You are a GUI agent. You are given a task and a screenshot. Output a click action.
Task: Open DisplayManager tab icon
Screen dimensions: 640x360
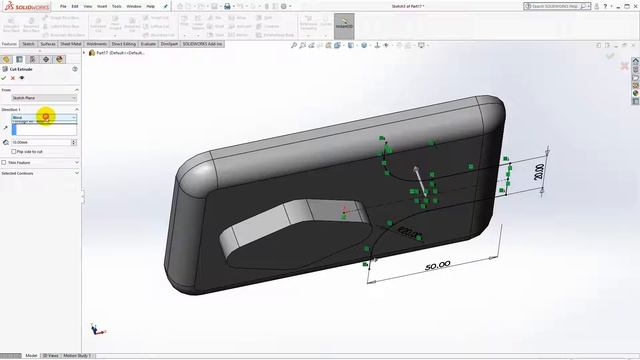tap(60, 60)
